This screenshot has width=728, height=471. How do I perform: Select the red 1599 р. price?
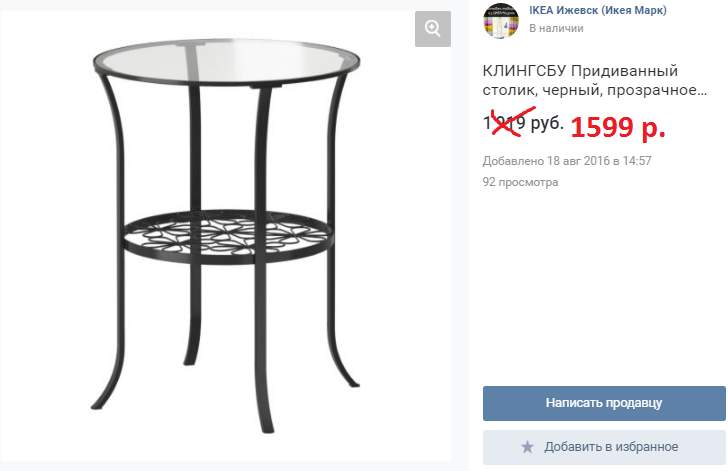618,127
